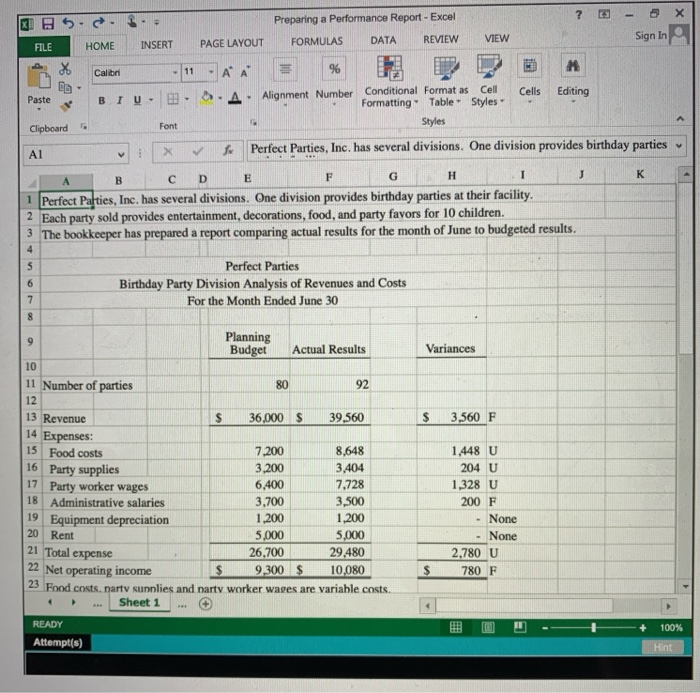Apply the font color A swatch

(x=235, y=97)
